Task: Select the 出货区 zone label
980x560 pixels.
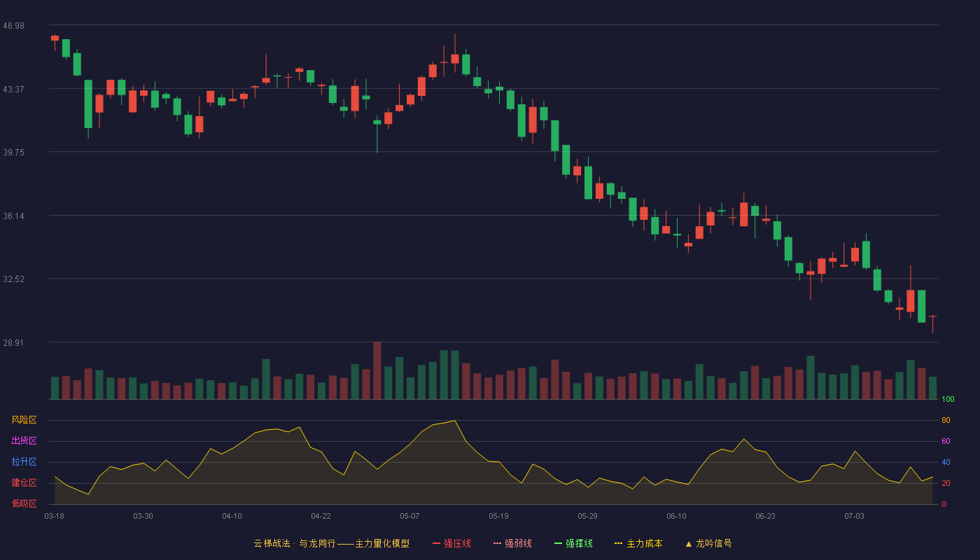Action: pos(24,441)
